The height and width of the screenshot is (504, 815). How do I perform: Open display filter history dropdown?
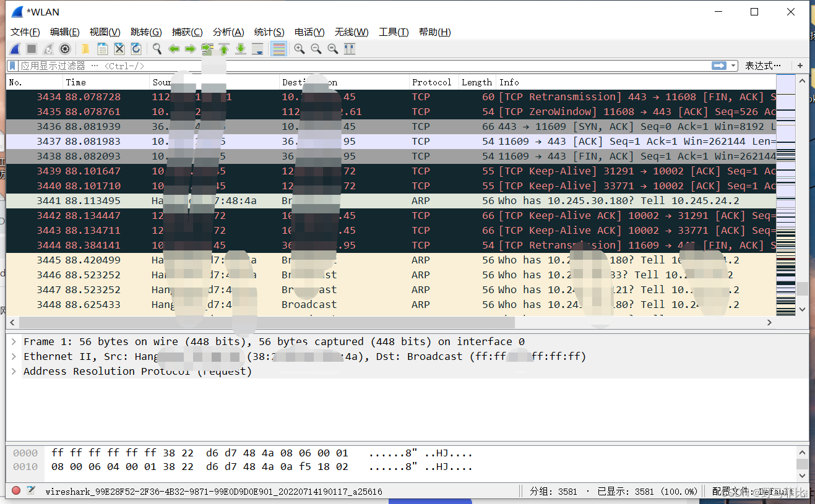coord(733,66)
